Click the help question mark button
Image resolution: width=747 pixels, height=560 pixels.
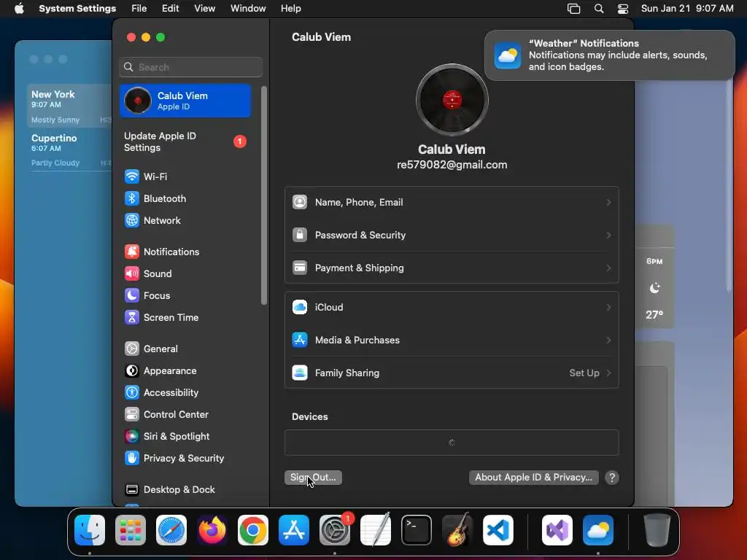pyautogui.click(x=612, y=478)
